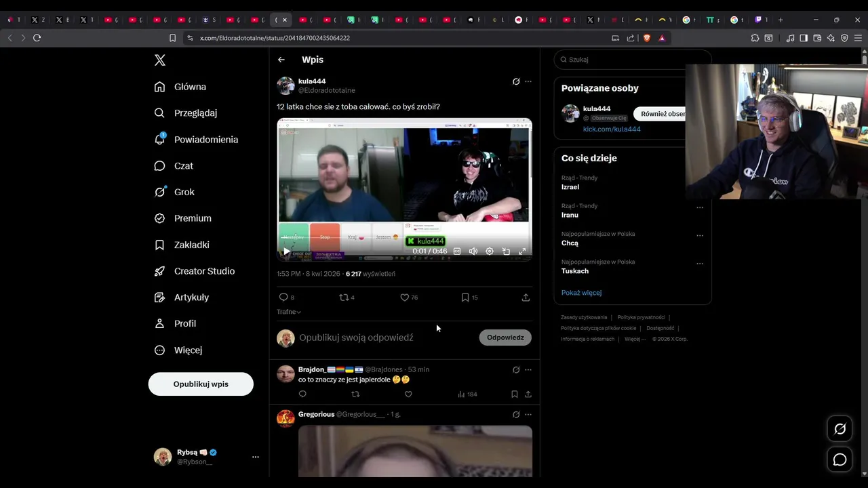Open Grok from the sidebar
Image resolution: width=868 pixels, height=488 pixels.
[x=174, y=192]
